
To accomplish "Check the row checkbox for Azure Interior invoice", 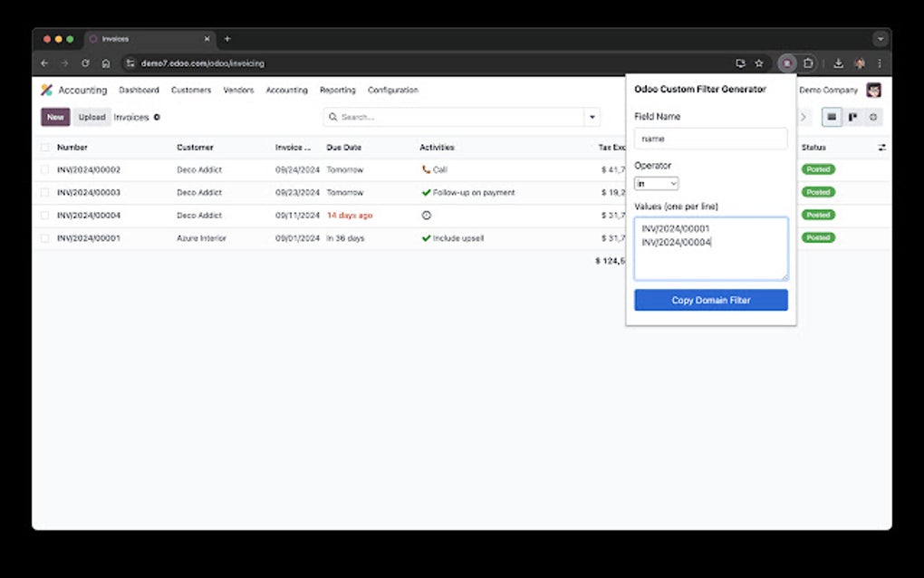I will click(45, 237).
